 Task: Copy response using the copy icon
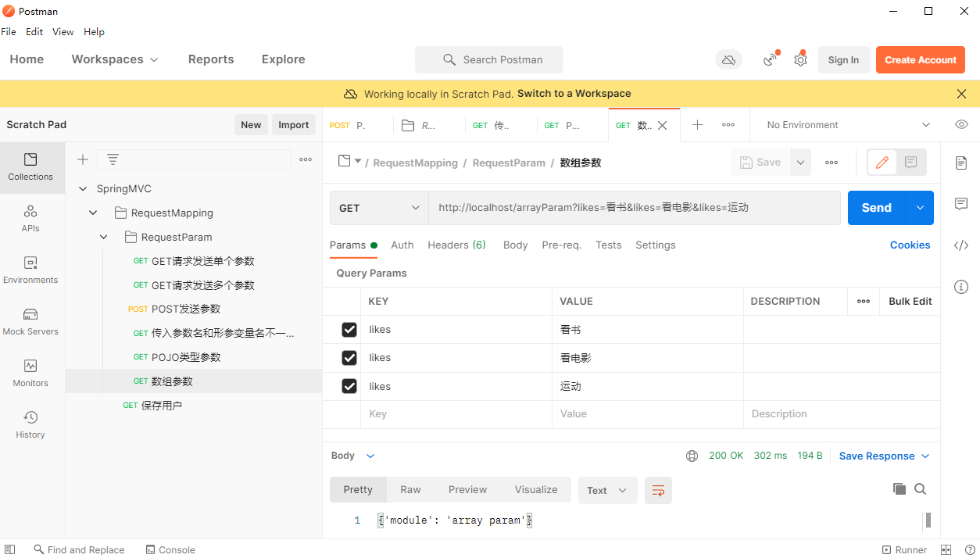[900, 489]
